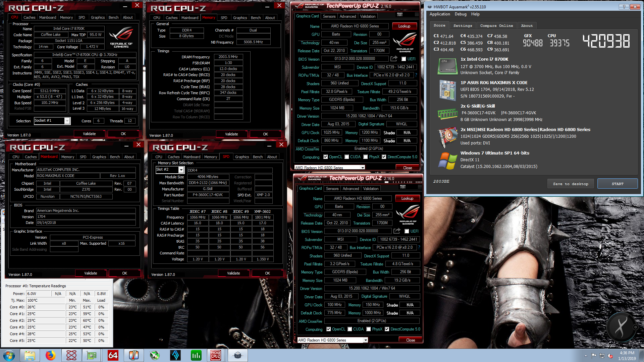Click Lookup button in top GPU-Z
Viewport: 644px width, 362px height.
pos(404,26)
